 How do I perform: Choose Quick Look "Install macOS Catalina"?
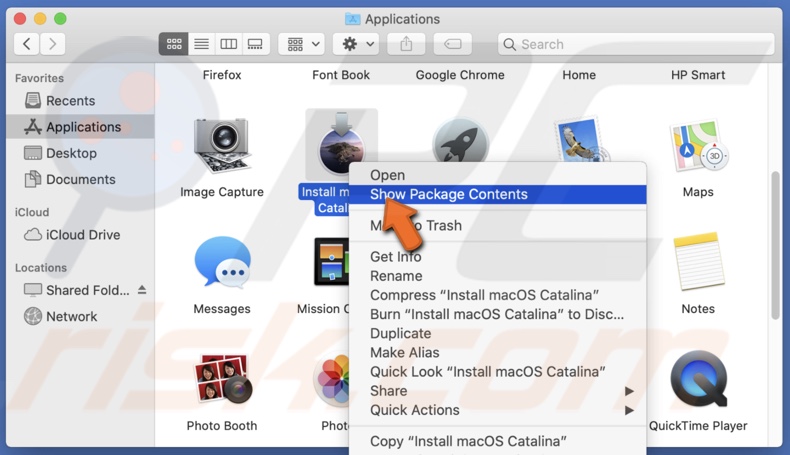click(x=498, y=371)
